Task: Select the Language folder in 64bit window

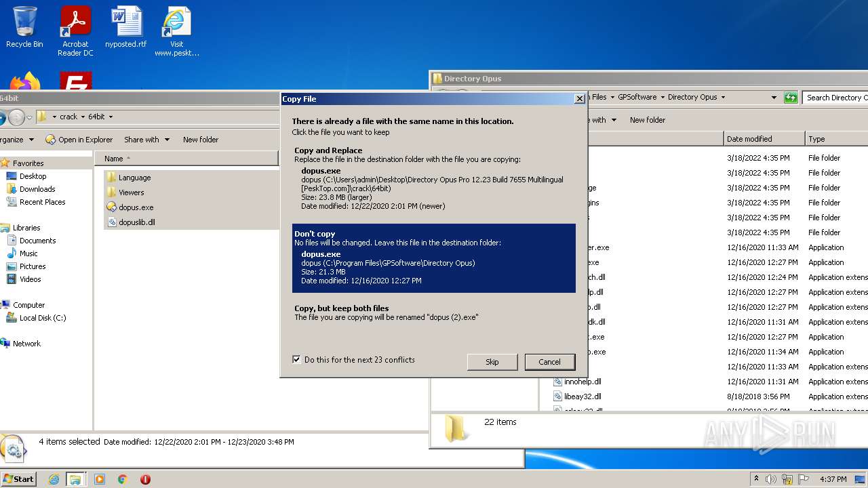Action: point(134,178)
